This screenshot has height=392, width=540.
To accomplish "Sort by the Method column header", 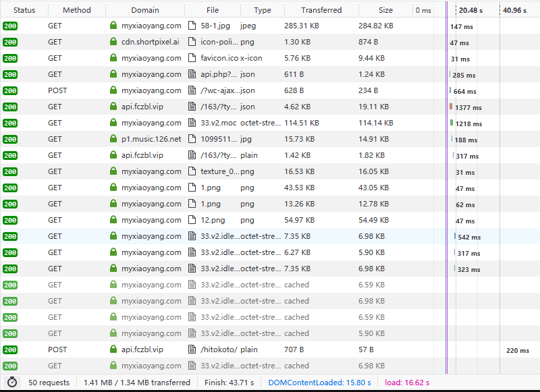I will coord(77,10).
